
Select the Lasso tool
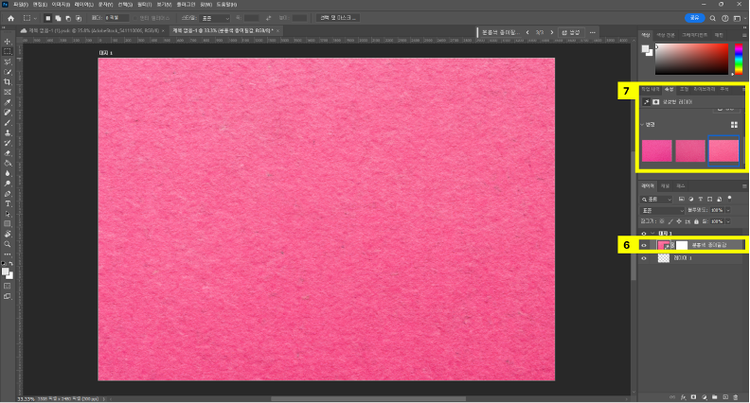(7, 62)
